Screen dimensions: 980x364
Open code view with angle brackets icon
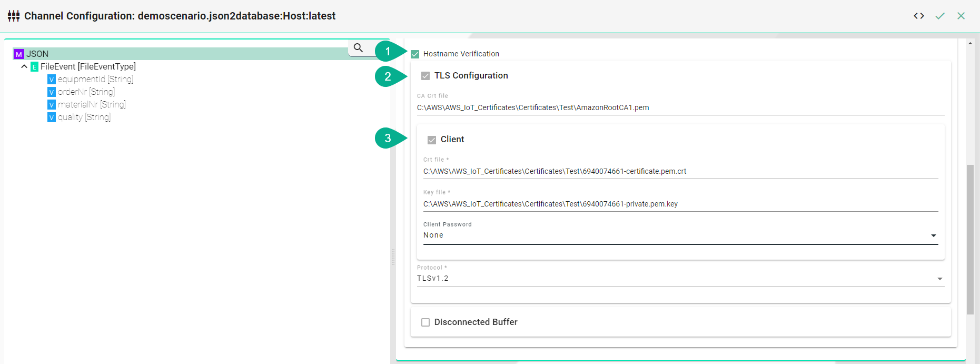tap(919, 16)
